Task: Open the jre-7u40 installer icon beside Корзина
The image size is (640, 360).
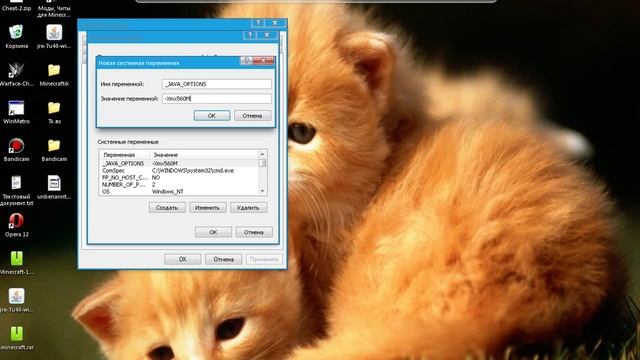Action: [x=54, y=32]
